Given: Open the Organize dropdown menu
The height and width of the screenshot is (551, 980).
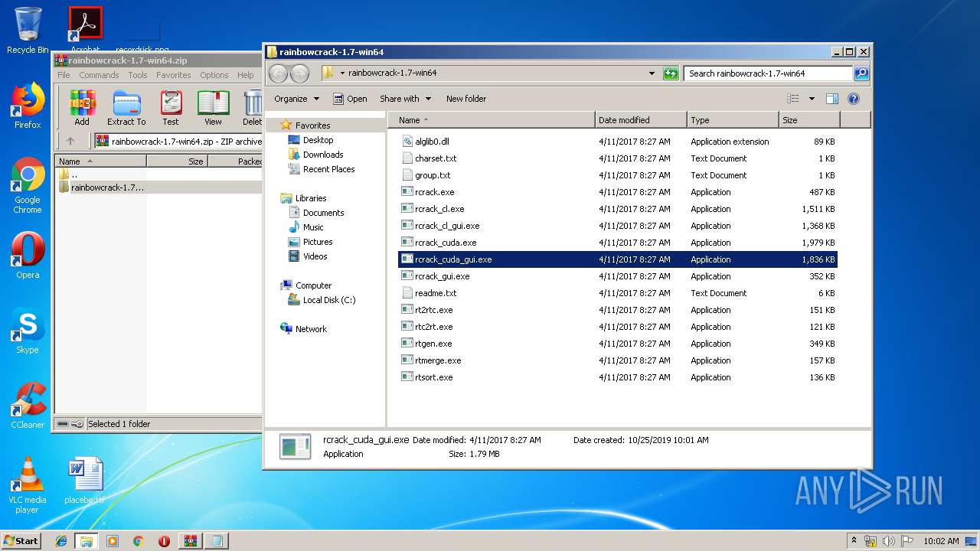Looking at the screenshot, I should [296, 99].
